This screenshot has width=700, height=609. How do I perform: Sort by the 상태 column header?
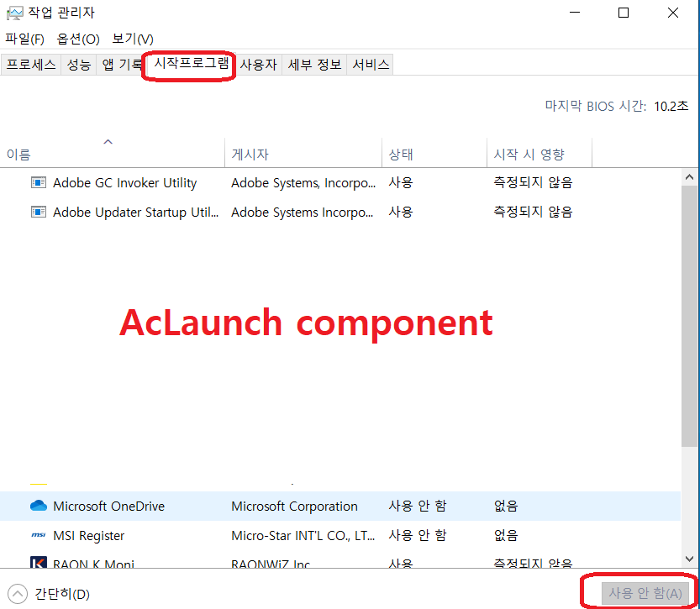(x=434, y=153)
